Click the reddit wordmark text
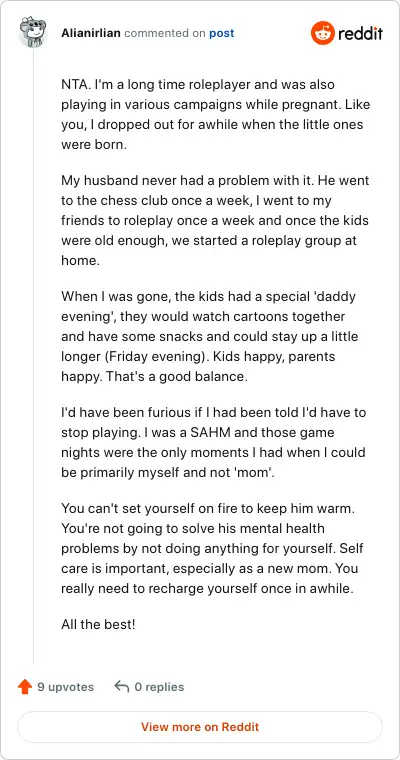Image resolution: width=400 pixels, height=760 pixels. click(x=360, y=33)
